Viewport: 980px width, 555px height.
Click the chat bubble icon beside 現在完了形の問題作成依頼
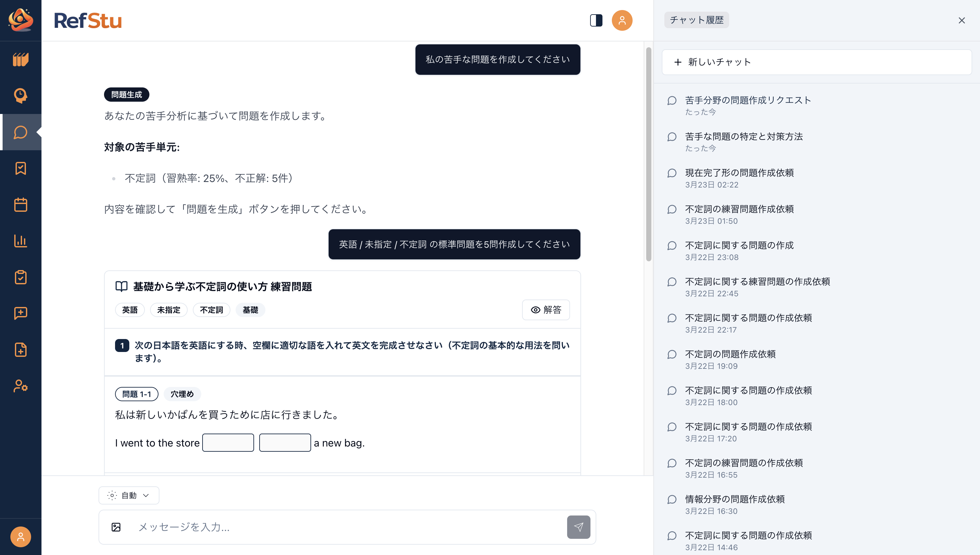pos(672,173)
